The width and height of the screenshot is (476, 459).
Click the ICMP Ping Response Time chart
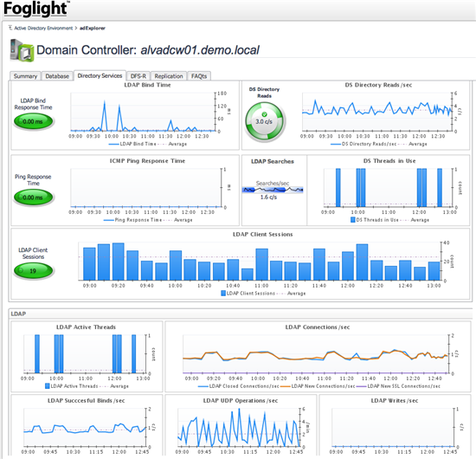pos(145,188)
